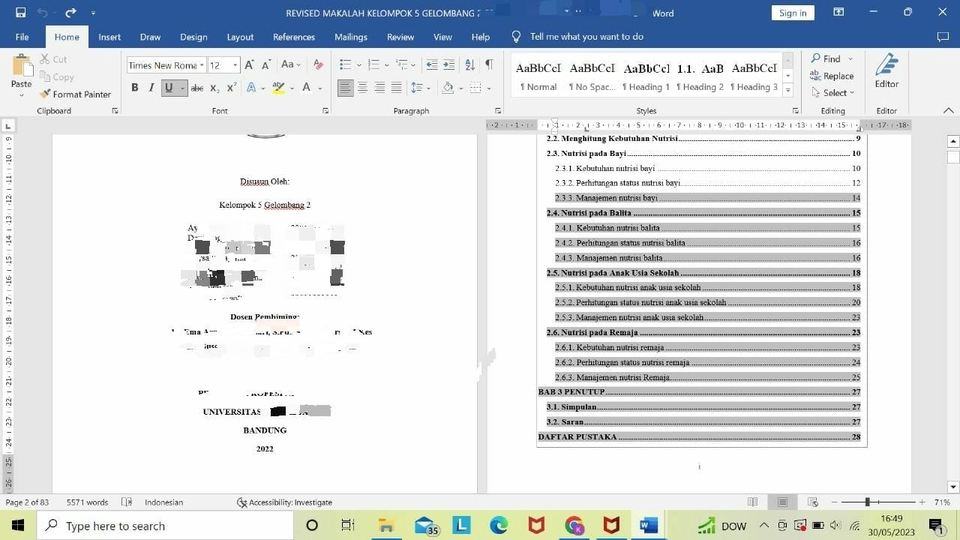Align the paragraph to the right
Screen dimensions: 960x540
click(380, 88)
